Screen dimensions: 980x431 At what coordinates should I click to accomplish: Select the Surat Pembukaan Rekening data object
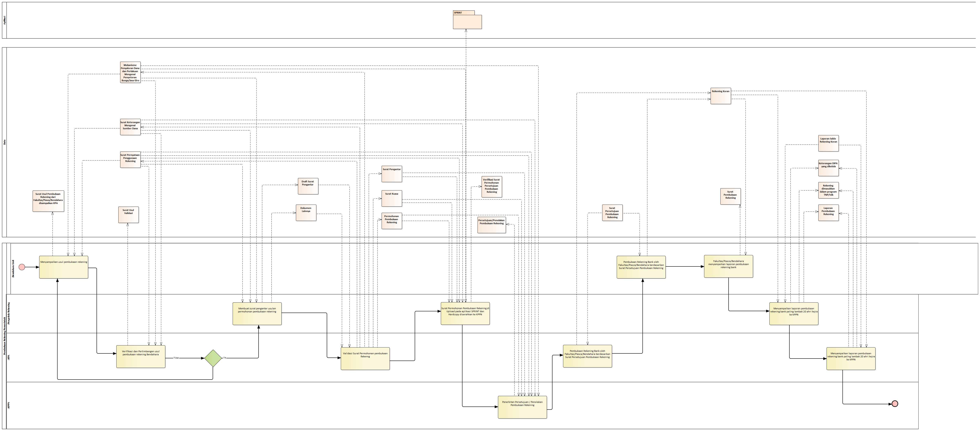tap(730, 196)
